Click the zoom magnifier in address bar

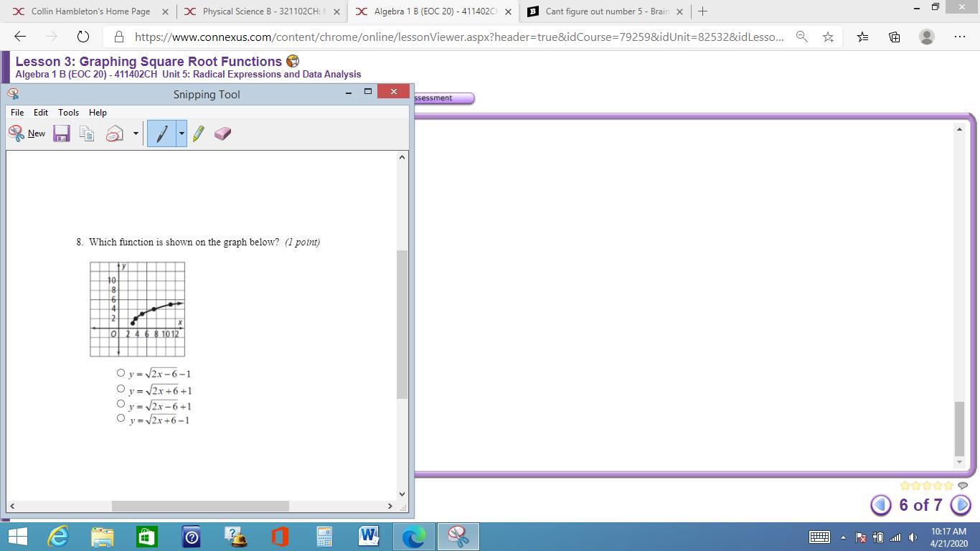point(802,37)
